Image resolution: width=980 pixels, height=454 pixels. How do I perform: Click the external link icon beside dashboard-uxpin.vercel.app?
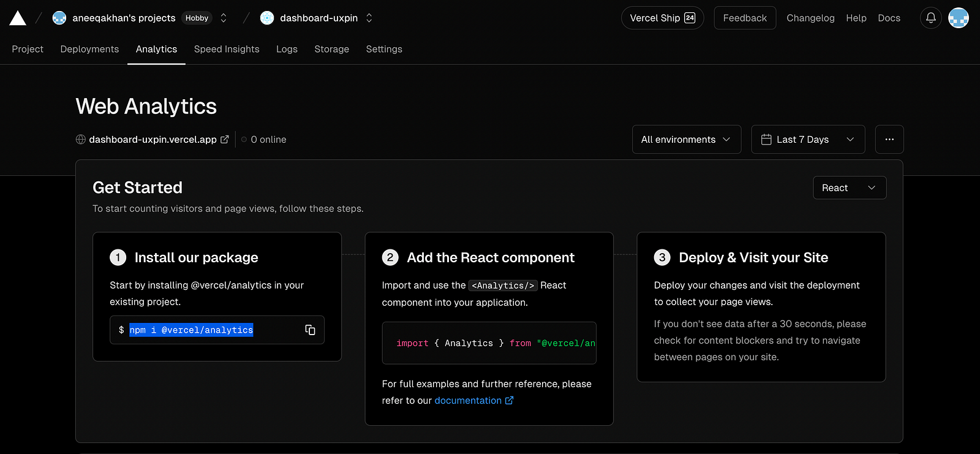tap(225, 140)
